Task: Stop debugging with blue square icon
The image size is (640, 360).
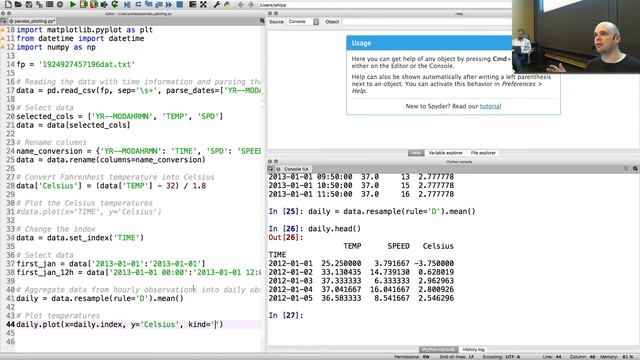Action: (180, 4)
